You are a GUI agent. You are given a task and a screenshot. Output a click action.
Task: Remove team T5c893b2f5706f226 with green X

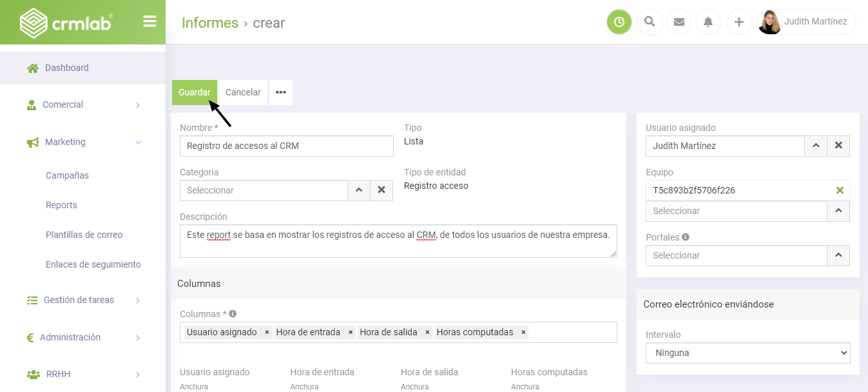pos(840,190)
